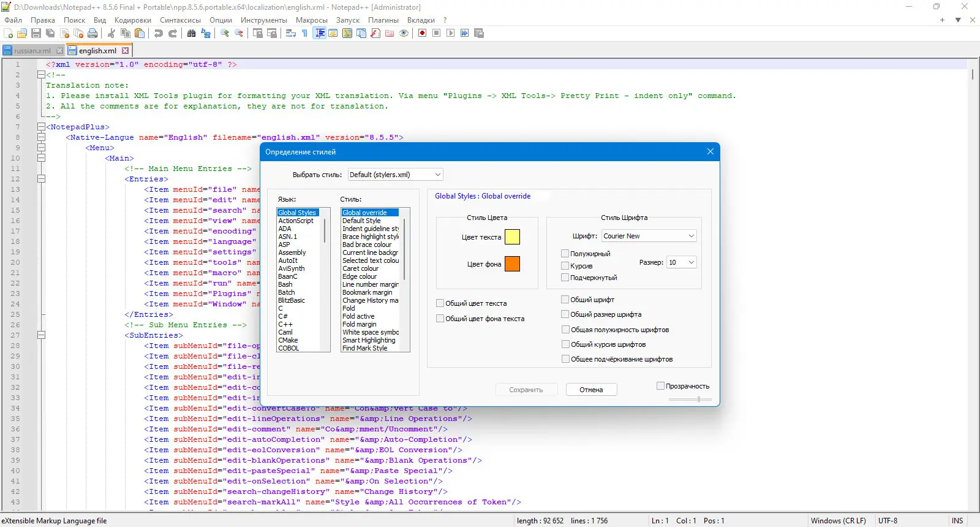Viewport: 980px width, 527px height.
Task: Check the Общий цвет текста checkbox
Action: click(x=440, y=303)
